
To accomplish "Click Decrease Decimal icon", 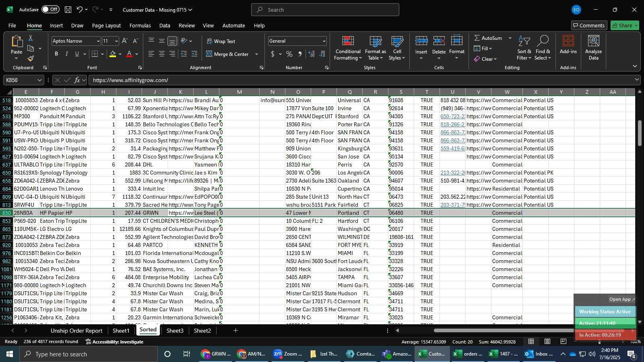I will pos(322,54).
